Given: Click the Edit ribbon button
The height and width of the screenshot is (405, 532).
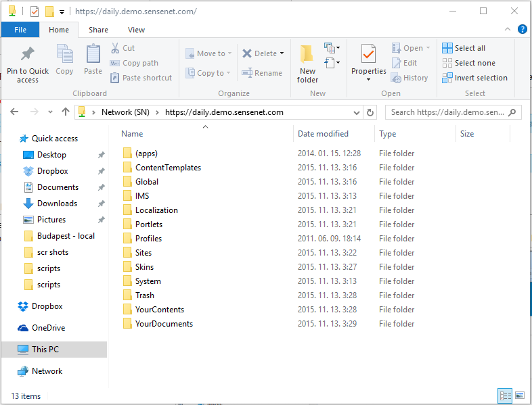Looking at the screenshot, I should pyautogui.click(x=404, y=63).
